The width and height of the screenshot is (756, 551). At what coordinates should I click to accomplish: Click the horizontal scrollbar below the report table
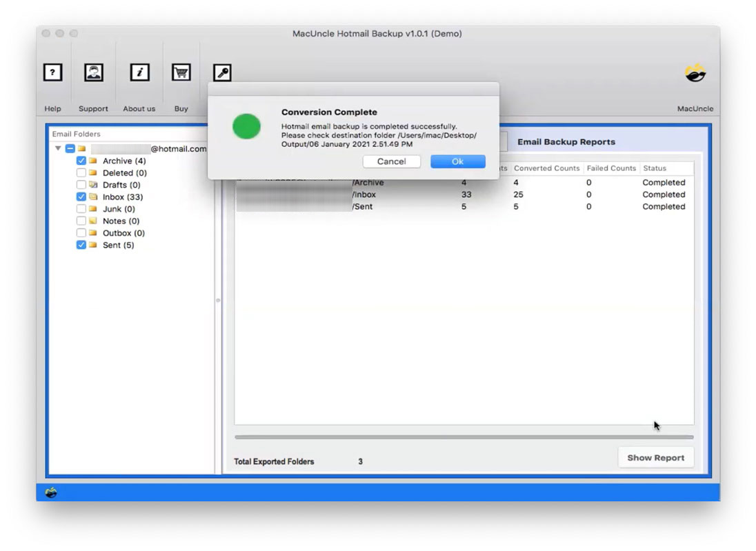462,436
